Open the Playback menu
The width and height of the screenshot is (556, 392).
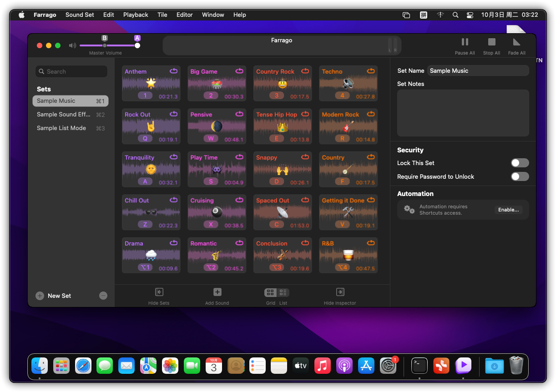[136, 15]
